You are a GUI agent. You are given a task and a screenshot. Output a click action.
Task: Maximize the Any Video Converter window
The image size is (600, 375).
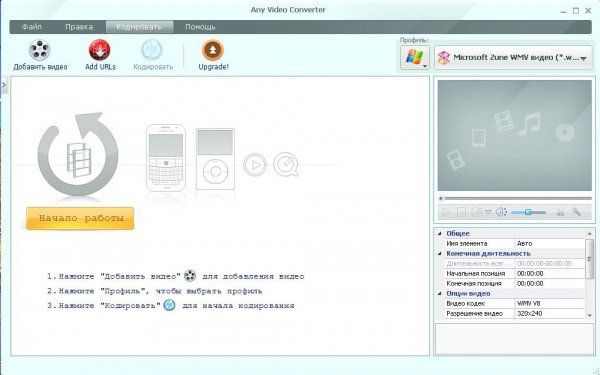point(576,11)
